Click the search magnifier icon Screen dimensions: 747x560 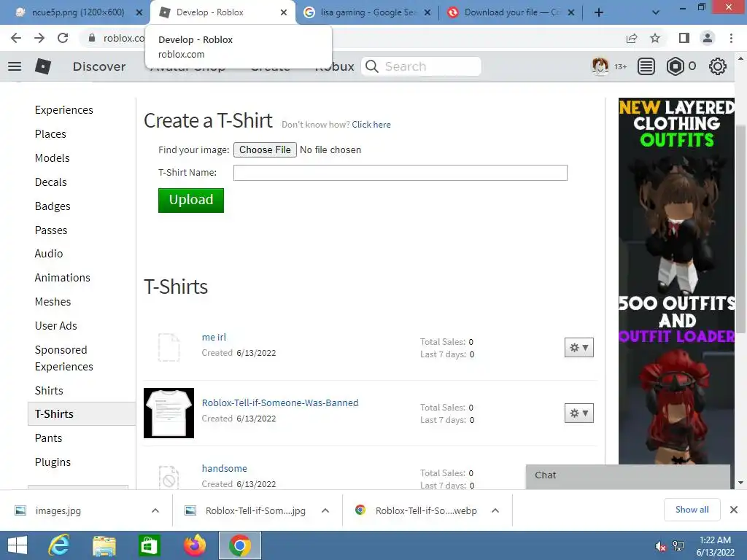[372, 66]
